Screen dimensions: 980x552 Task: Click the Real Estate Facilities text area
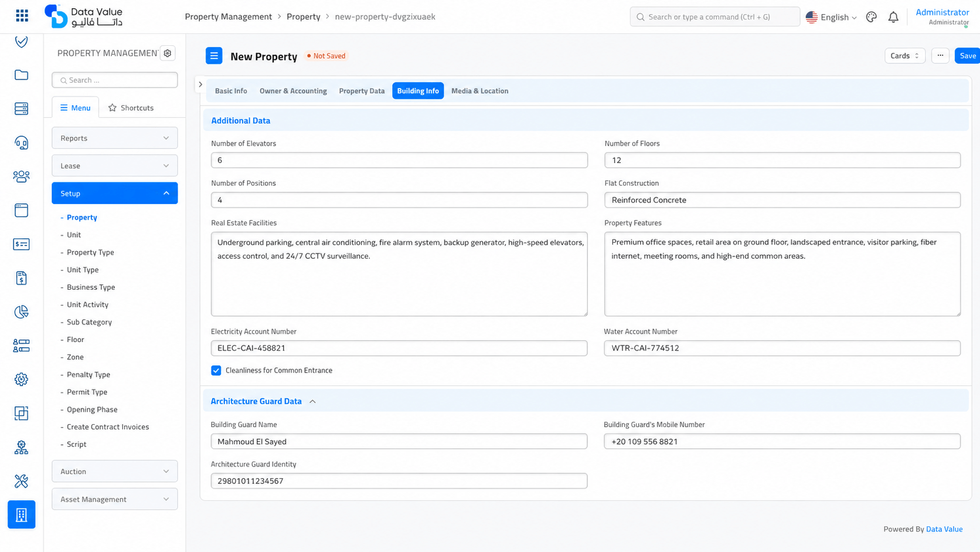click(399, 274)
